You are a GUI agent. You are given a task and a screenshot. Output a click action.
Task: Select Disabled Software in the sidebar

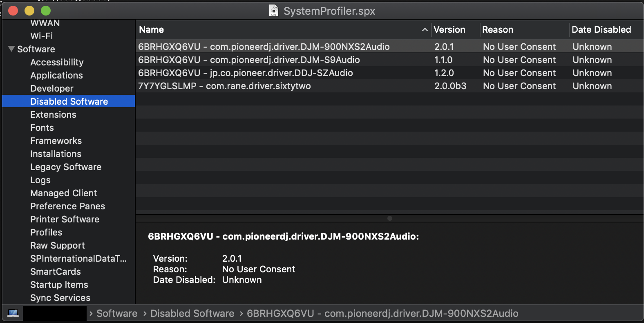[x=69, y=101]
